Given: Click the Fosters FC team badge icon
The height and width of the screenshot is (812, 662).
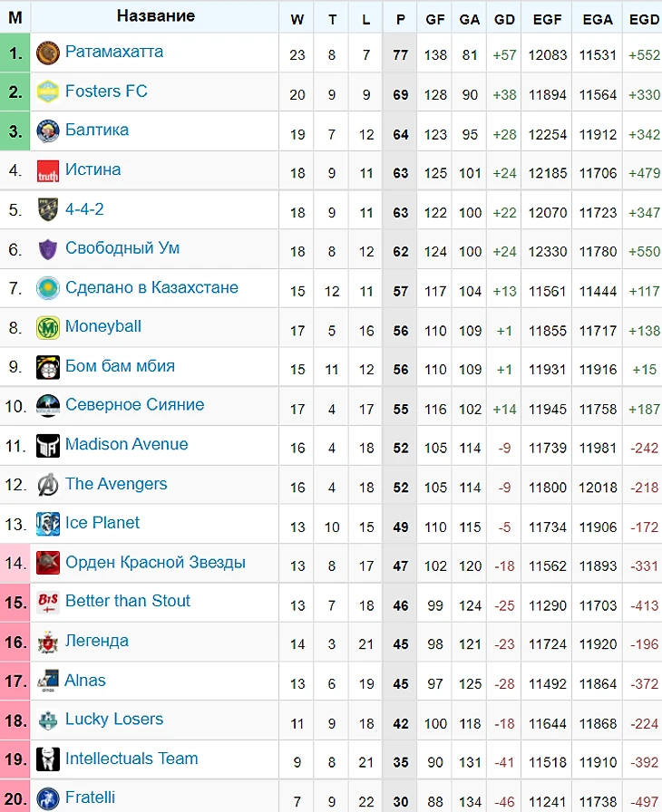Looking at the screenshot, I should [x=48, y=92].
